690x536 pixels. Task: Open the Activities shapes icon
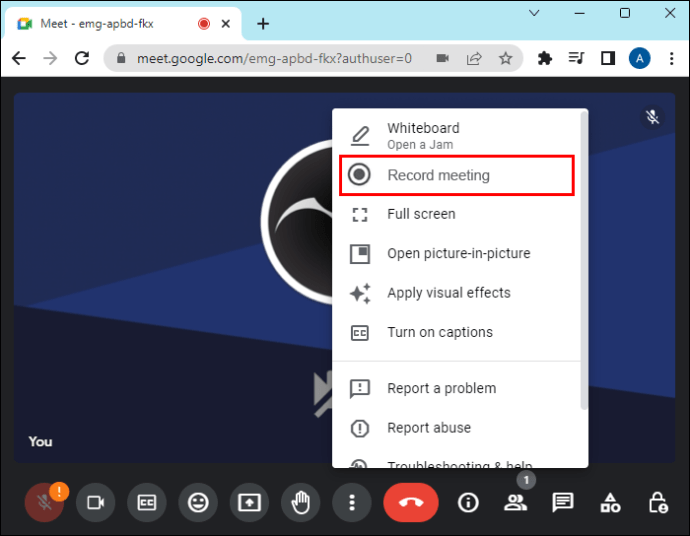[610, 503]
